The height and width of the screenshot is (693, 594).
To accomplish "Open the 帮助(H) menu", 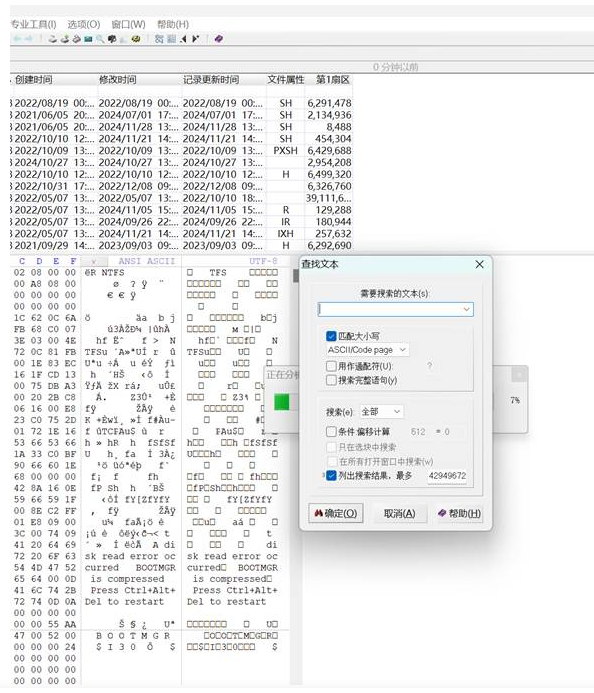I will pyautogui.click(x=173, y=24).
